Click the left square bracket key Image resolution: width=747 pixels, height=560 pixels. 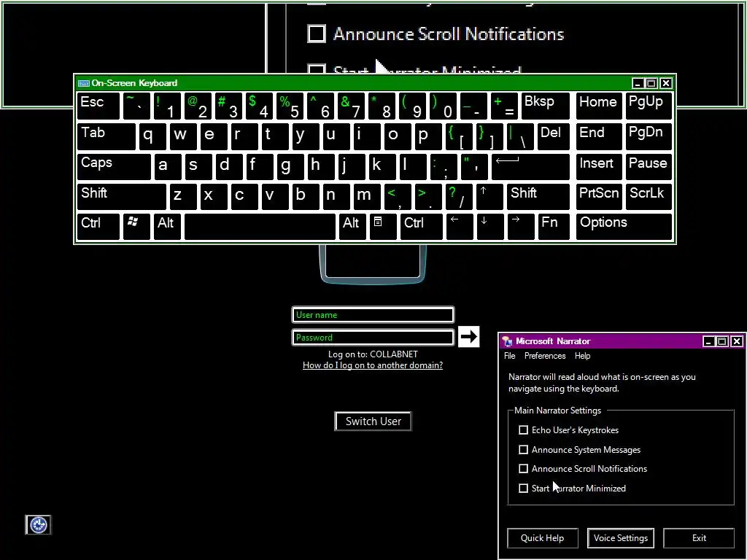tap(459, 136)
